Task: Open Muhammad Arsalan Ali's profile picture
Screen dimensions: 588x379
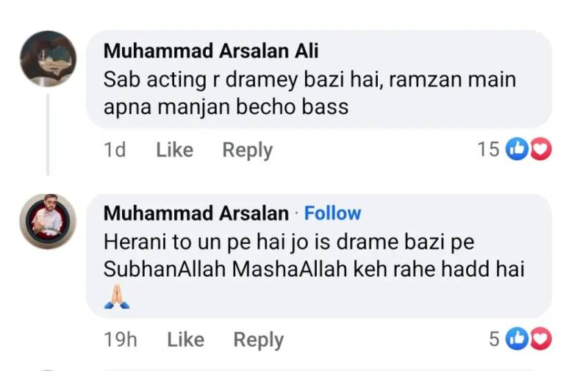Action: point(48,59)
